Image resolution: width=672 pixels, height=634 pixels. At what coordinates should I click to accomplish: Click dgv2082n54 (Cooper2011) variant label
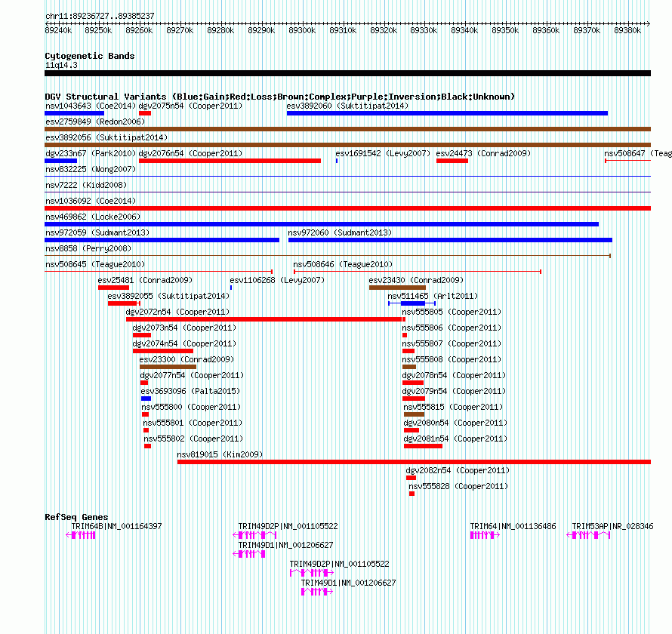point(458,470)
